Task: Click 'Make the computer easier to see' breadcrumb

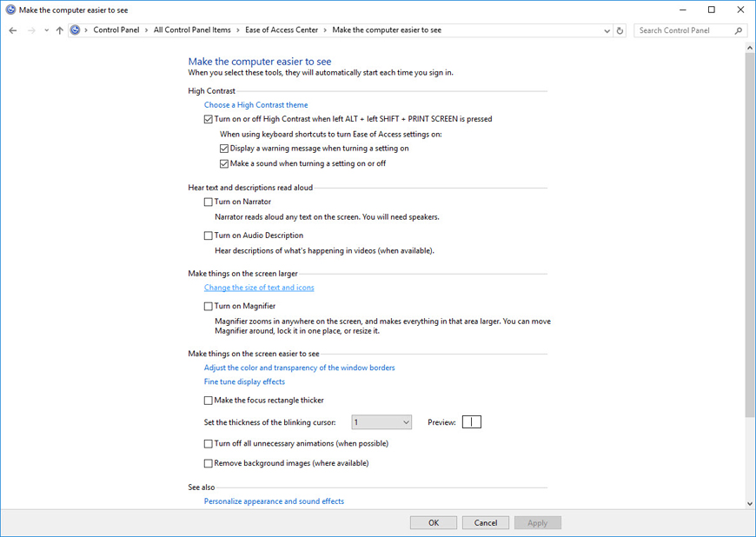Action: tap(387, 30)
